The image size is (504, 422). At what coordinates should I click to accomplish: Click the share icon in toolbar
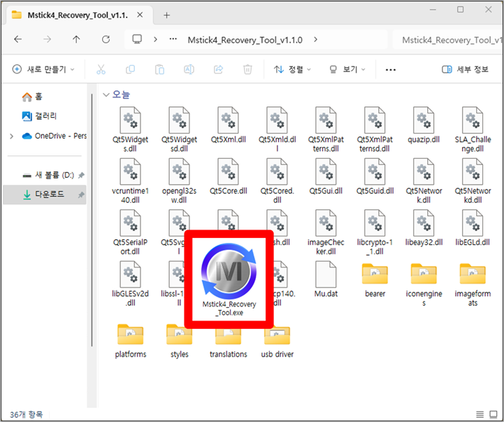coord(217,69)
